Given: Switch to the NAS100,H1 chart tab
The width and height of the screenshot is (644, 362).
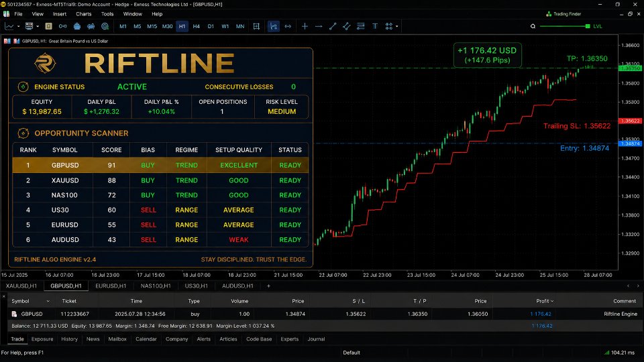Looking at the screenshot, I should point(156,286).
